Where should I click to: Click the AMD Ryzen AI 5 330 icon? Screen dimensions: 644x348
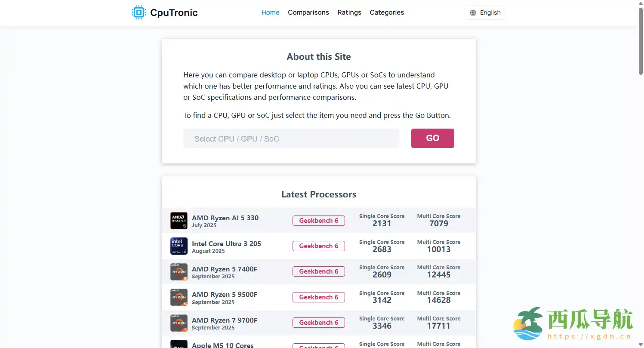pos(179,221)
